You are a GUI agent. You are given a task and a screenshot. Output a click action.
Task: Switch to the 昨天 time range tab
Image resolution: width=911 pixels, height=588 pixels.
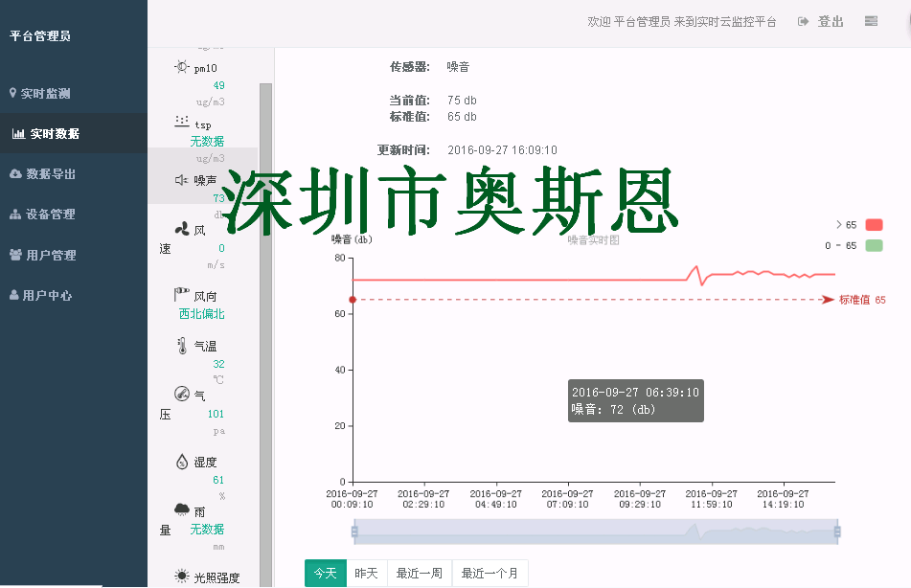tap(366, 574)
